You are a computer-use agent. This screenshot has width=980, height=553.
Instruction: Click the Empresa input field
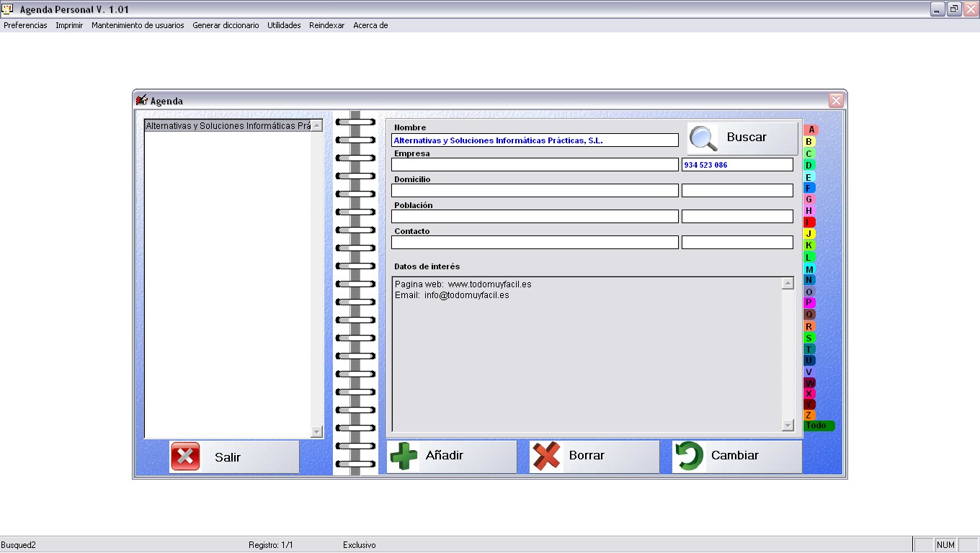(x=535, y=165)
